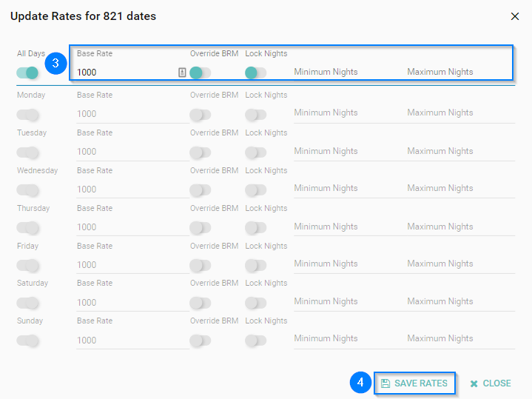Turn on the Friday day toggle
Image resolution: width=532 pixels, height=399 pixels.
28,265
